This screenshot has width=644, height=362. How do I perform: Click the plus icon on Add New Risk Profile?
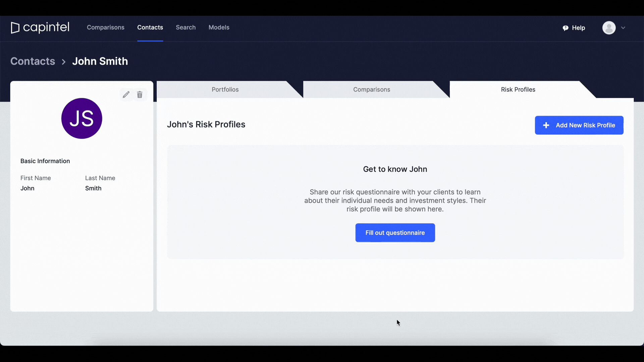[546, 125]
